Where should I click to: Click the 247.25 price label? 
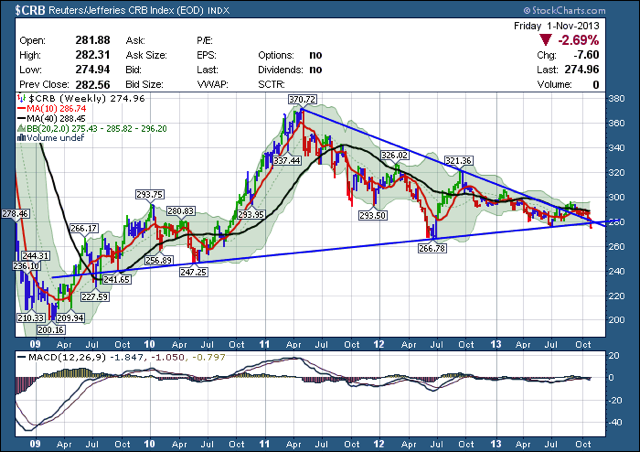point(193,272)
